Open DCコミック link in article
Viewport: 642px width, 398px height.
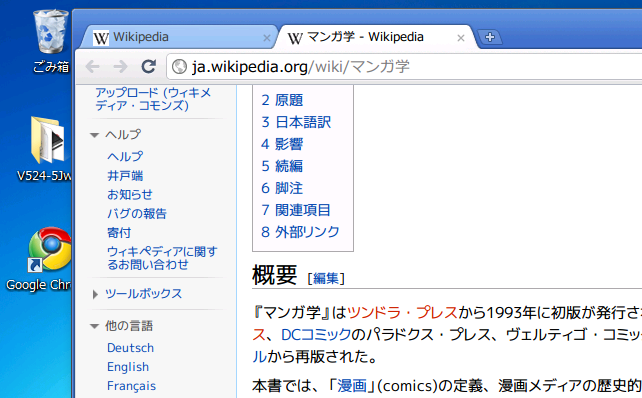[316, 335]
